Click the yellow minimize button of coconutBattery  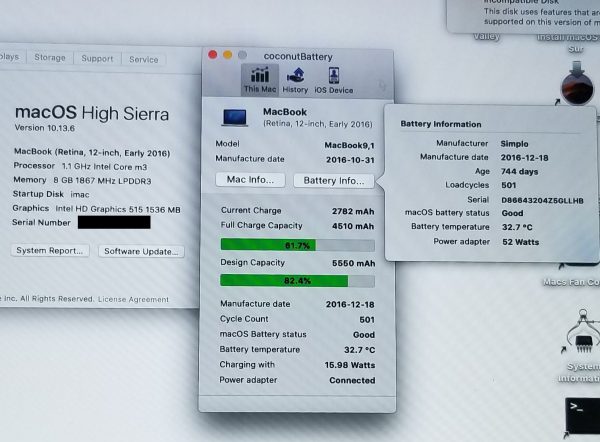click(x=227, y=55)
